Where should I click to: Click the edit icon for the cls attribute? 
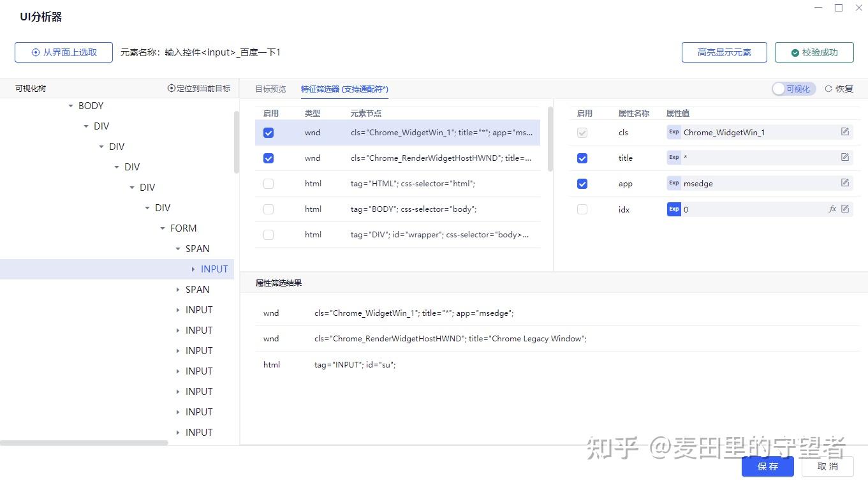pos(845,132)
